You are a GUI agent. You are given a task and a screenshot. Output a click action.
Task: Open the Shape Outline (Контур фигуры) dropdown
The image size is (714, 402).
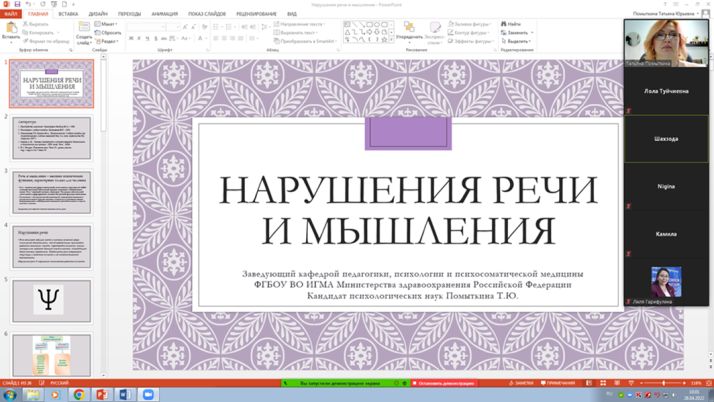pyautogui.click(x=469, y=33)
